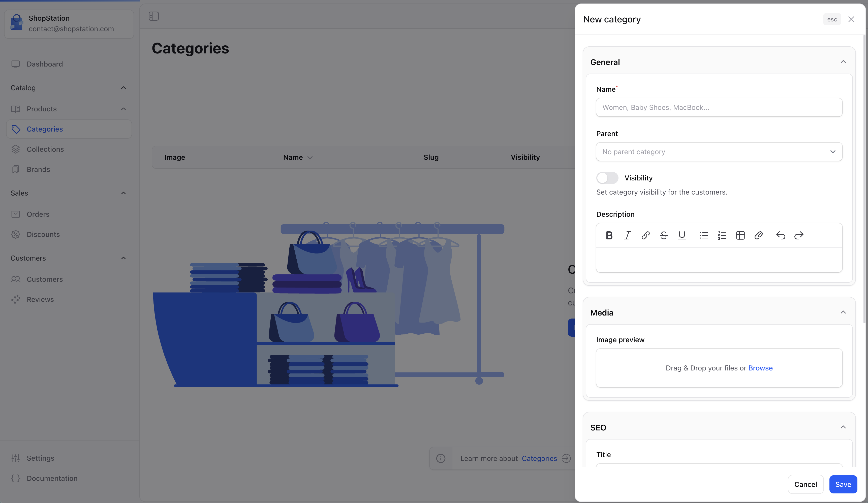Select the Categories item in sidebar

coord(45,129)
